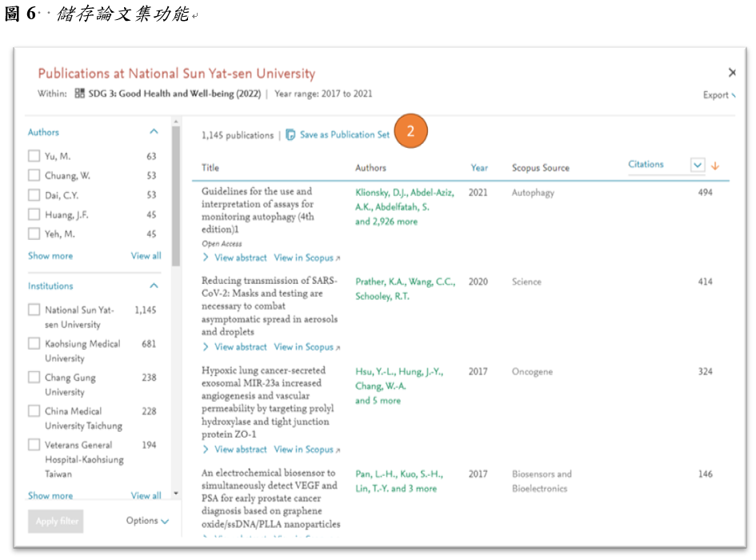Click Save as Publication Set link
The height and width of the screenshot is (560, 756).
pyautogui.click(x=344, y=134)
